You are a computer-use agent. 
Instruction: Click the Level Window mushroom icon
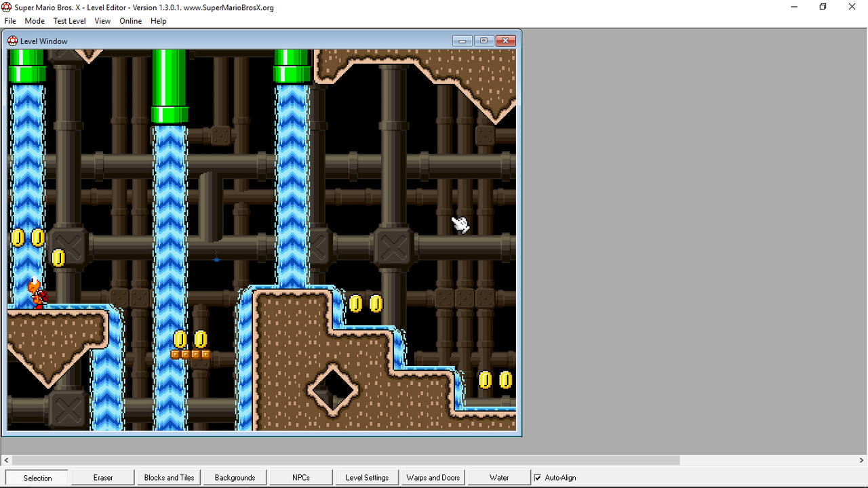(12, 41)
